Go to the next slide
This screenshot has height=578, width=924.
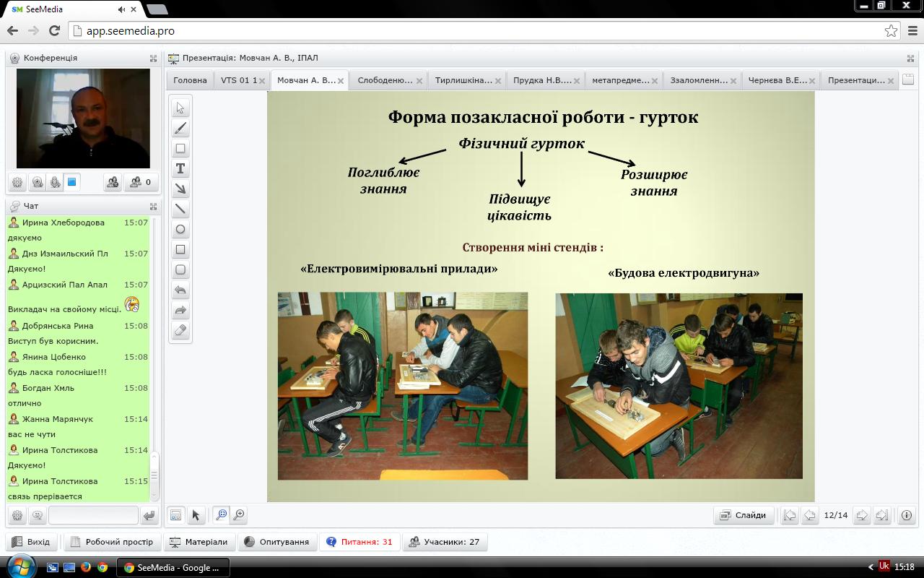pyautogui.click(x=861, y=515)
